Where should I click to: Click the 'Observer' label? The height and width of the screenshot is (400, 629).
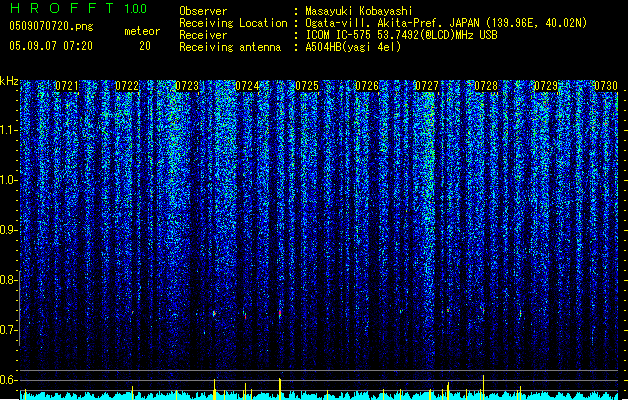pos(203,11)
